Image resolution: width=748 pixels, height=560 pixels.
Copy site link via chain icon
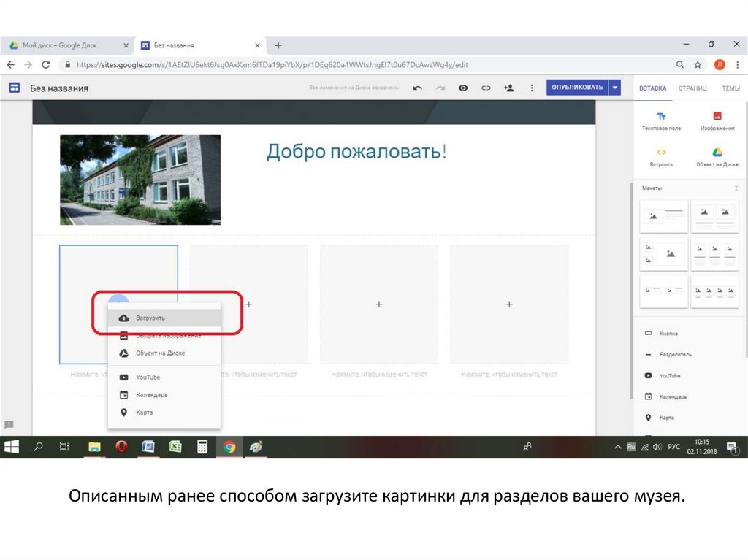coord(486,88)
